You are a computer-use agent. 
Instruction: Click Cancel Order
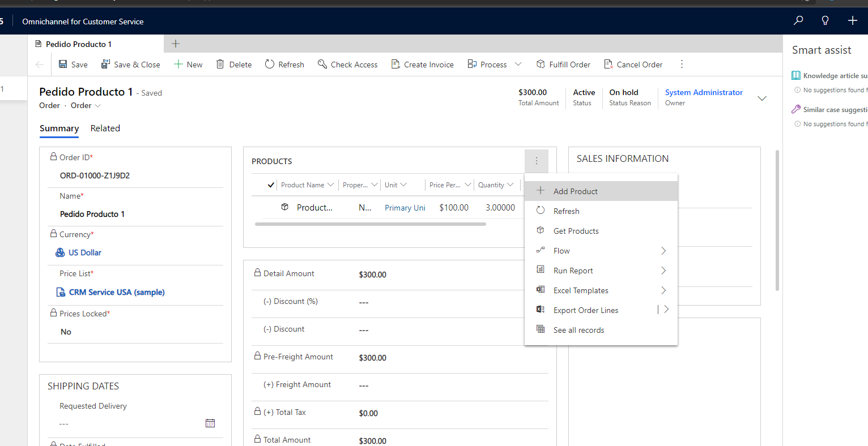point(633,65)
